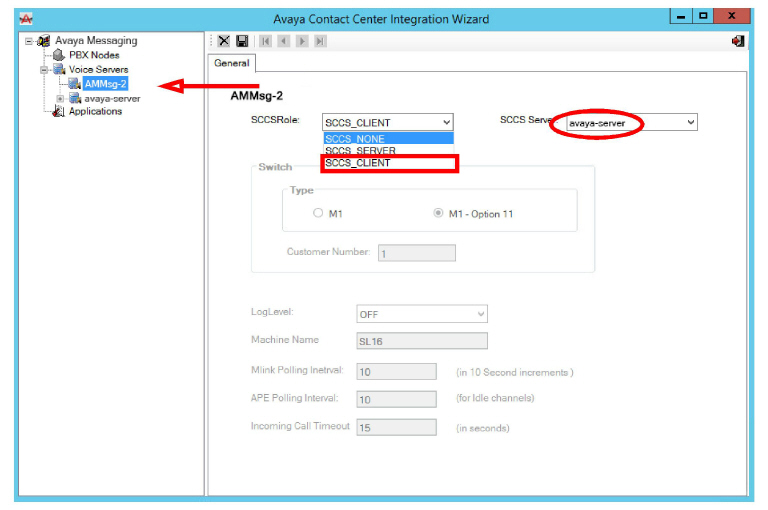Select PBX Nodes in the tree
768x510 pixels.
pos(94,55)
